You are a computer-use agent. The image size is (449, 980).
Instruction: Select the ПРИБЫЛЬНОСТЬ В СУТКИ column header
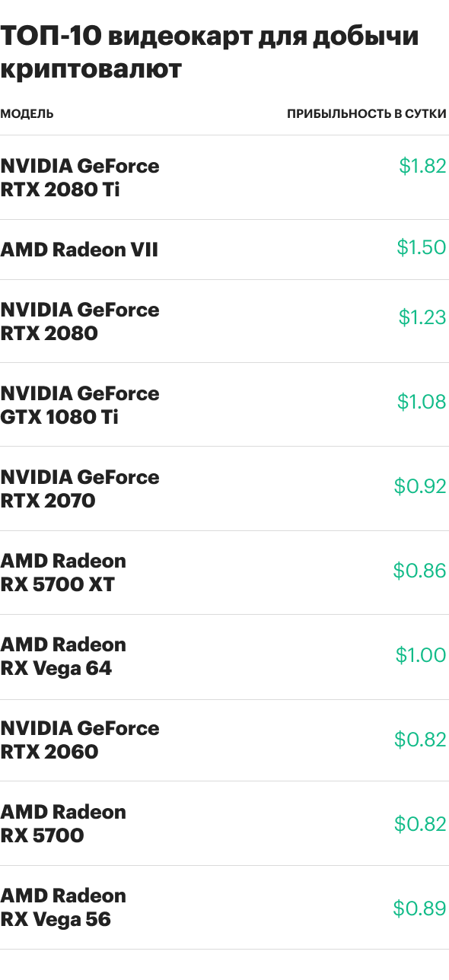pos(366,114)
